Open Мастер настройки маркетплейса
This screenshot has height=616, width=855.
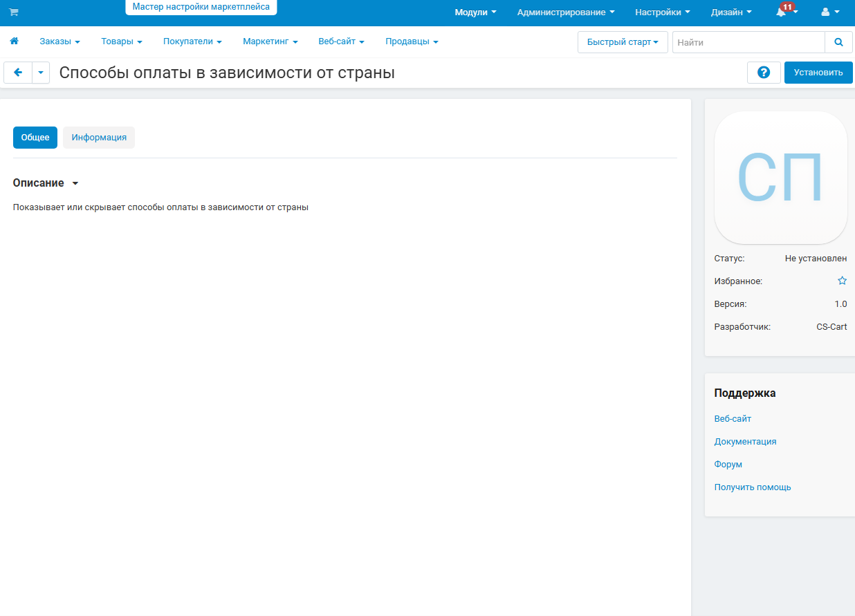pos(201,7)
